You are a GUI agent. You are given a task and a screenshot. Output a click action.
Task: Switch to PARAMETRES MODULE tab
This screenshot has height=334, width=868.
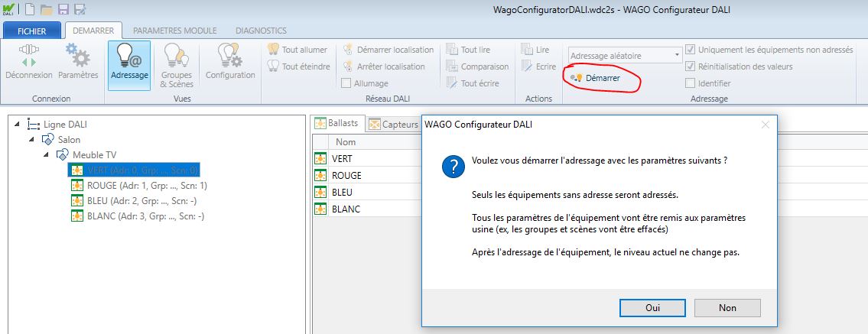(175, 31)
